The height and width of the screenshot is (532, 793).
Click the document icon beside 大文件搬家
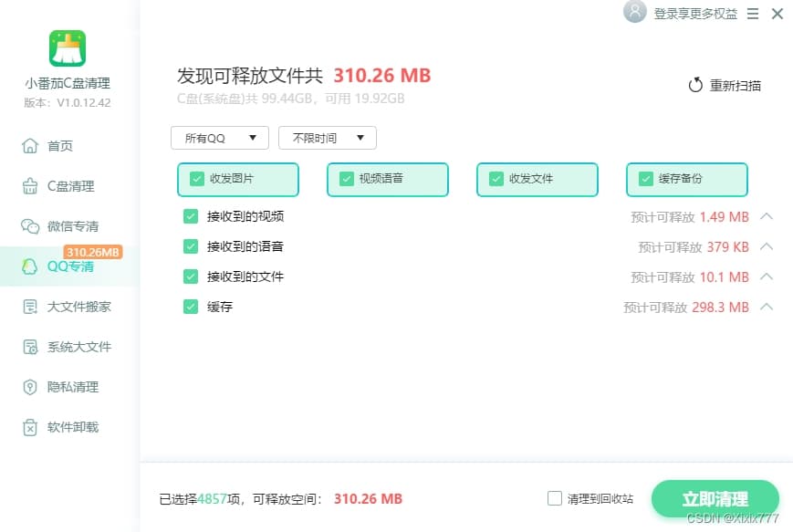point(30,307)
